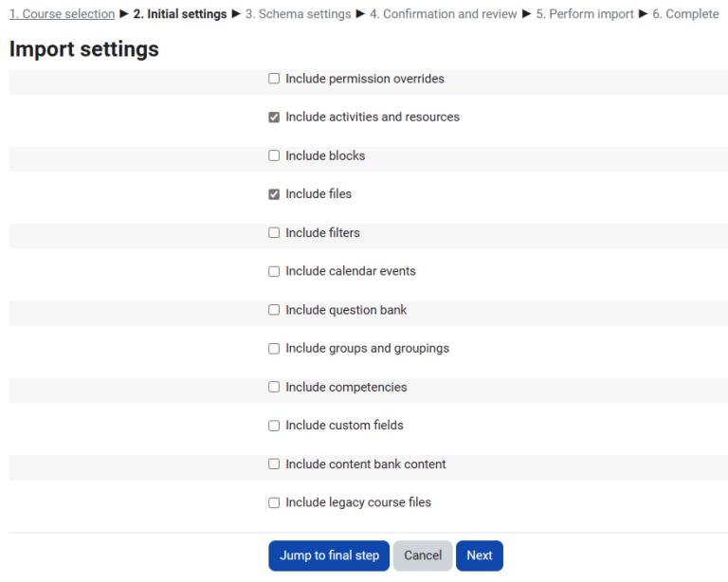Screen dimensions: 728x582
Task: Enable Include filters checkbox
Action: click(274, 233)
